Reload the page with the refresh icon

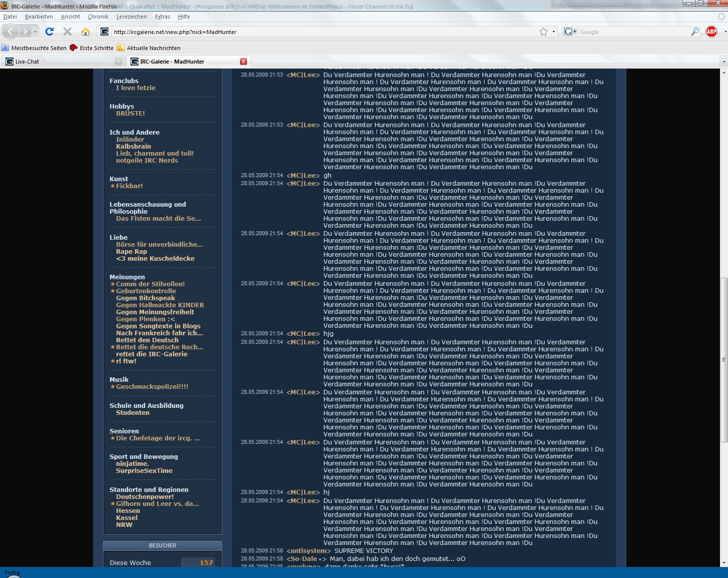49,32
